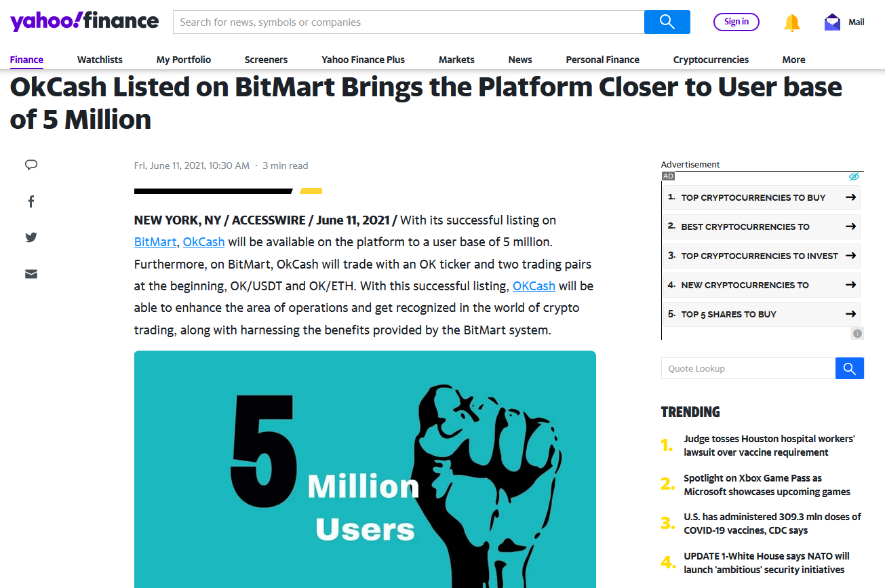Open trending story about Houston hospital workers
Image resolution: width=885 pixels, height=588 pixels.
[x=769, y=446]
